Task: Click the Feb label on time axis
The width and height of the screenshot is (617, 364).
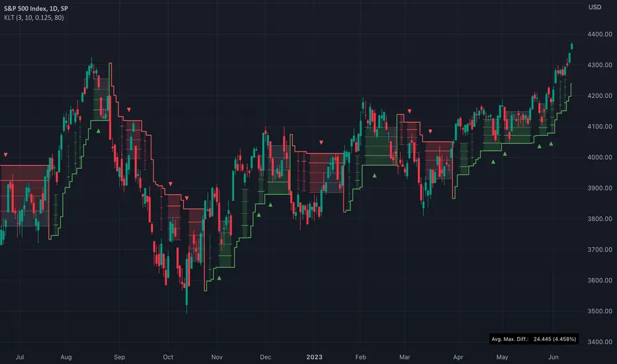Action: tap(360, 357)
